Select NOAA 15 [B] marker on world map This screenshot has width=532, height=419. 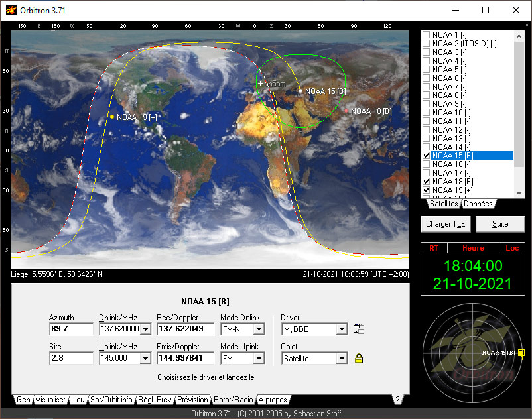(300, 91)
